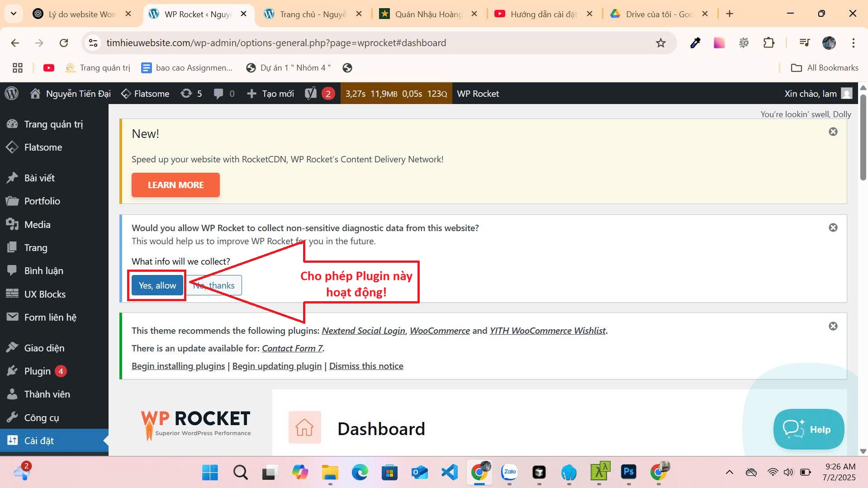Open Flatsome sidebar item

[x=54, y=147]
